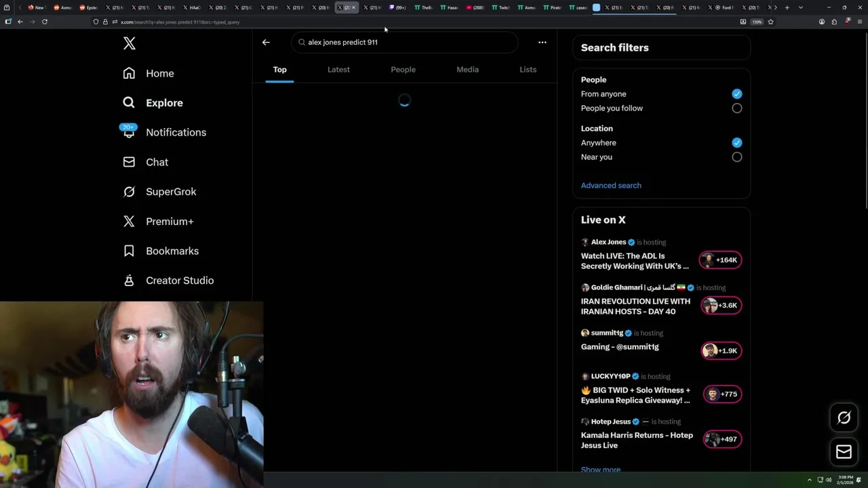Reload the page with browser refresh icon
Screen dimensions: 868x488
(45, 22)
